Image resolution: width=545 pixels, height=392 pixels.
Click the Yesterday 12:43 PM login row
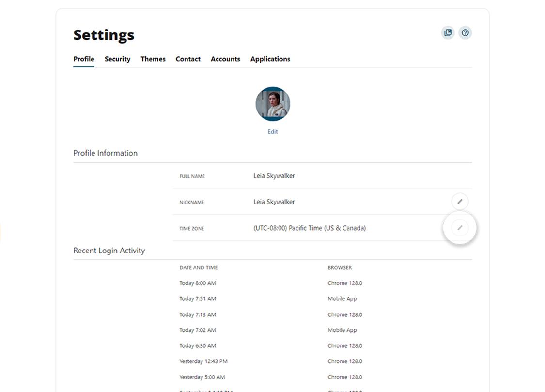[271, 361]
